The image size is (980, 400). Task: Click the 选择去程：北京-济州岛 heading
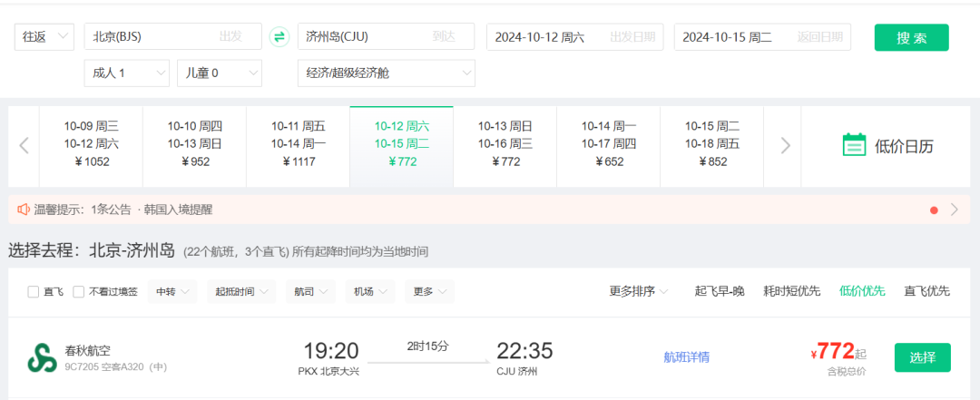pos(92,251)
